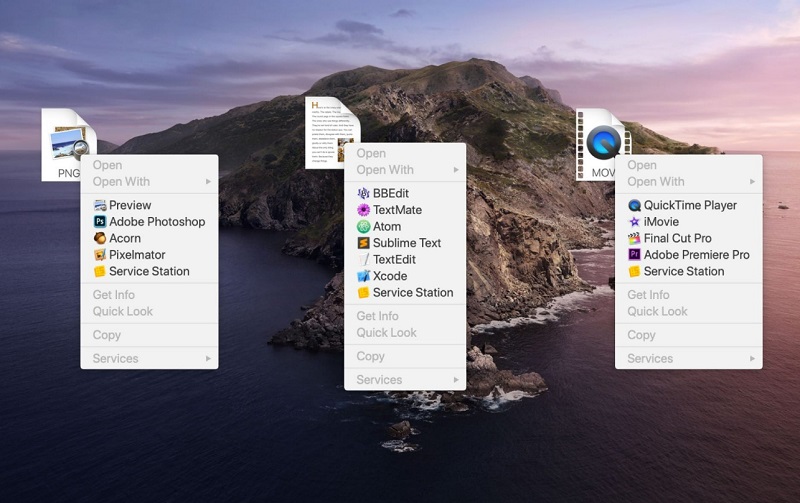The width and height of the screenshot is (800, 503).
Task: Click the Adobe Photoshop icon
Action: [100, 222]
